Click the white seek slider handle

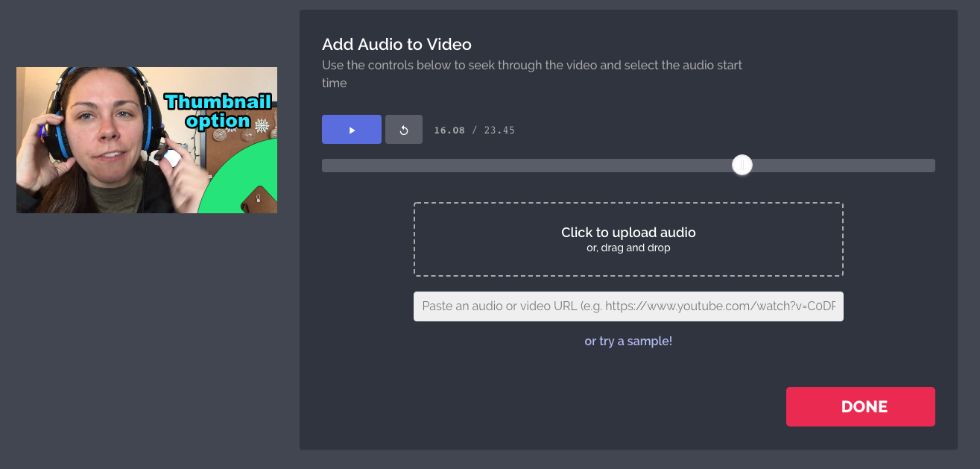742,166
